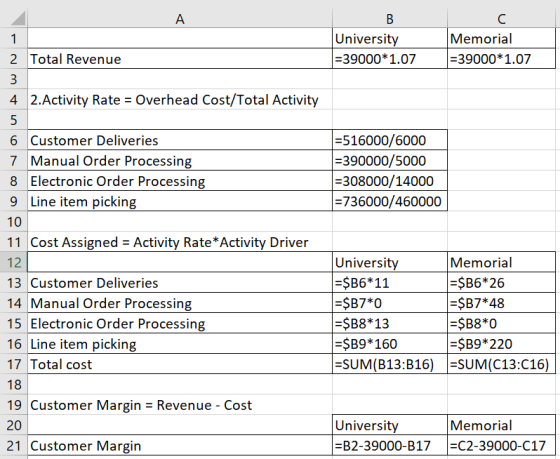This screenshot has width=560, height=459.
Task: Click 'Total cost' label cell
Action: pyautogui.click(x=180, y=364)
